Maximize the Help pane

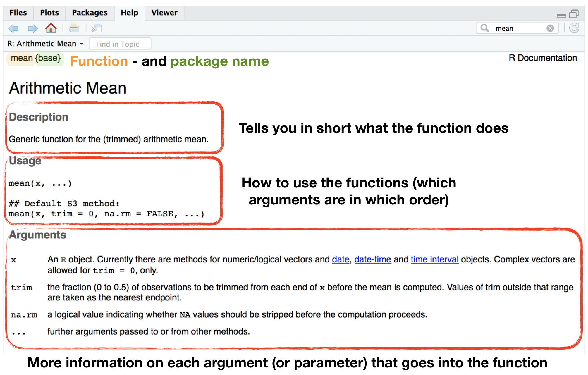pos(574,14)
